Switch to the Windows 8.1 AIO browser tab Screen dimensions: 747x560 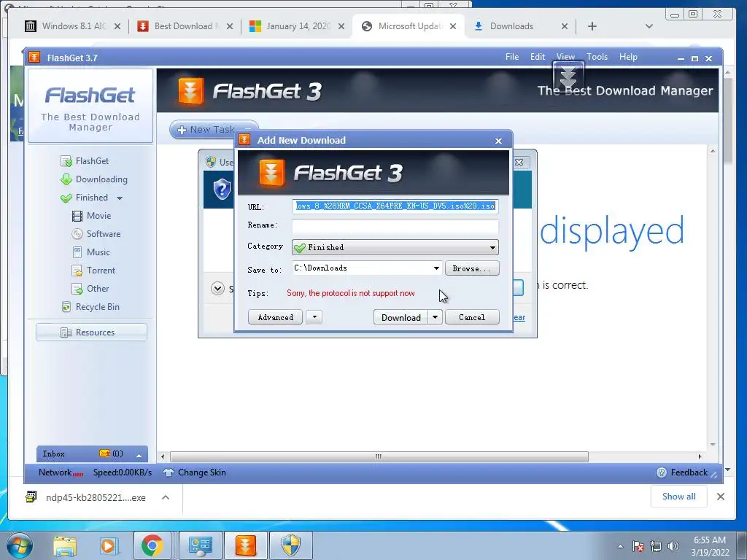73,26
